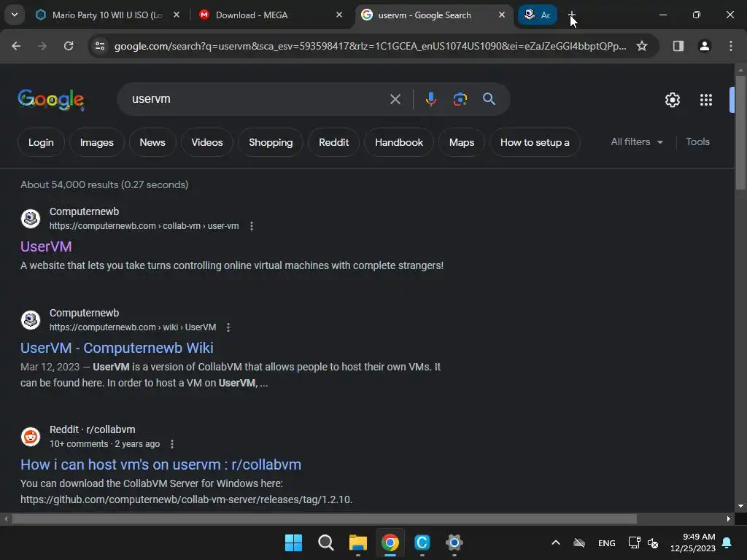The width and height of the screenshot is (747, 560).
Task: Filter results by Login
Action: coord(41,142)
